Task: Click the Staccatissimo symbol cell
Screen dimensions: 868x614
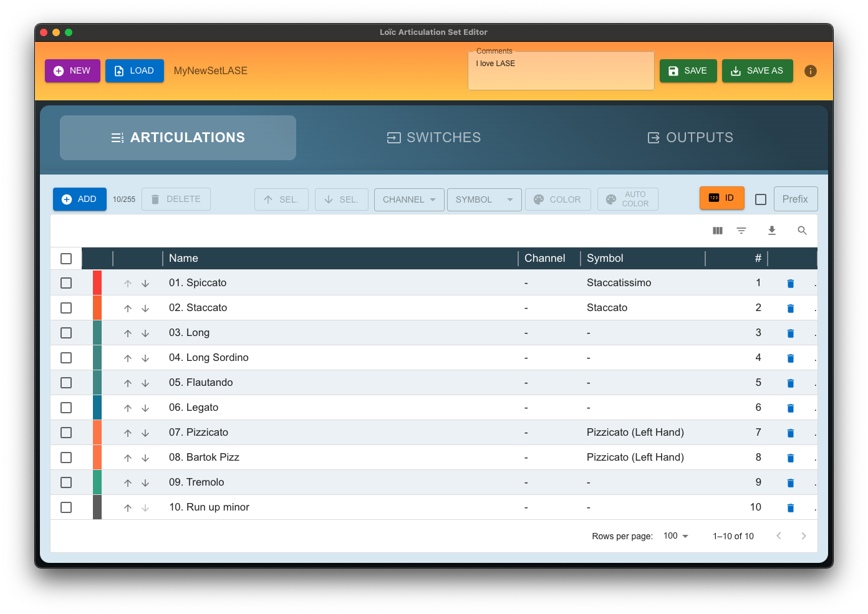Action: [619, 283]
